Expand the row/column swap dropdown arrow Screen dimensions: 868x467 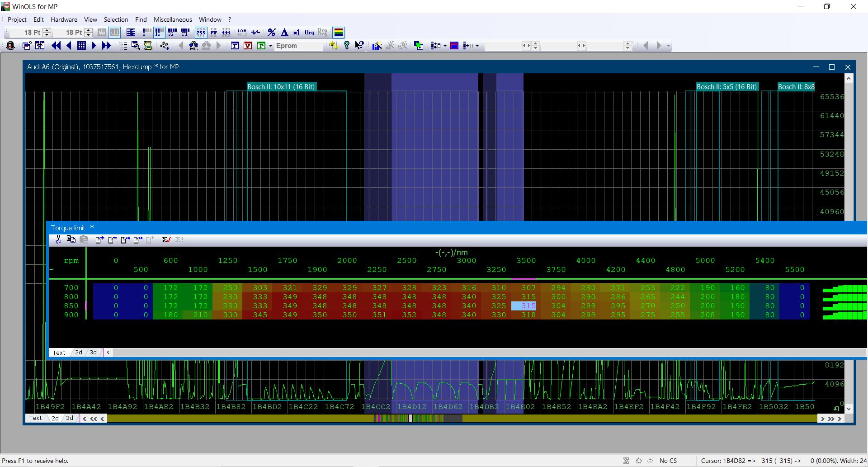click(x=445, y=45)
